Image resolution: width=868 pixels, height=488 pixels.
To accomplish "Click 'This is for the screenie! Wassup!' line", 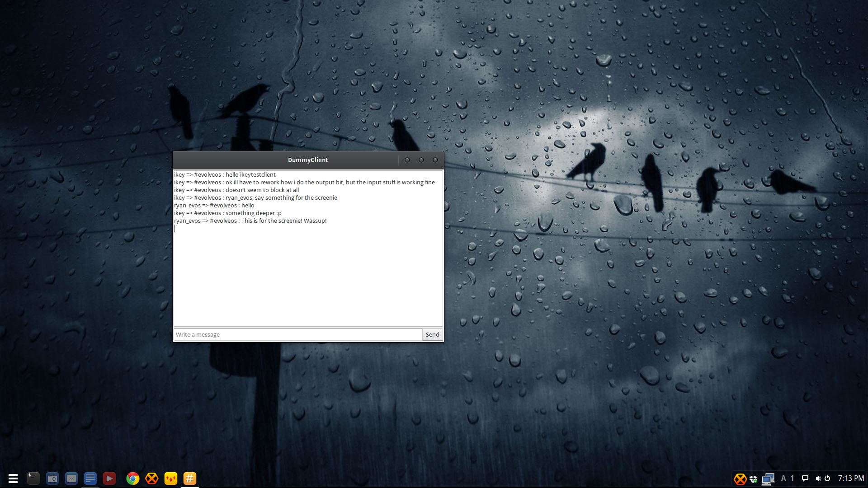I will (284, 221).
